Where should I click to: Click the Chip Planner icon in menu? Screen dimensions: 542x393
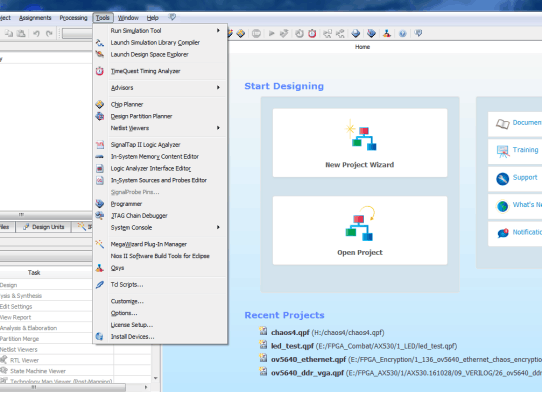click(x=100, y=104)
